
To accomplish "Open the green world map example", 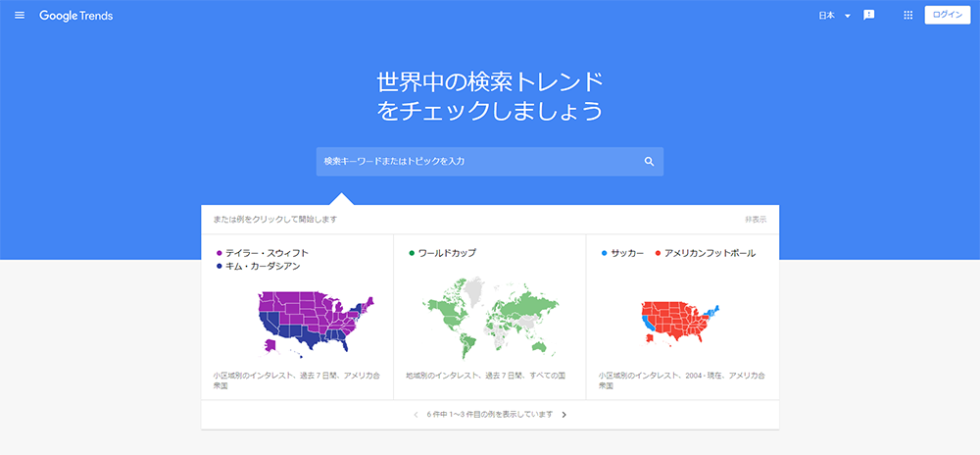I will point(491,319).
